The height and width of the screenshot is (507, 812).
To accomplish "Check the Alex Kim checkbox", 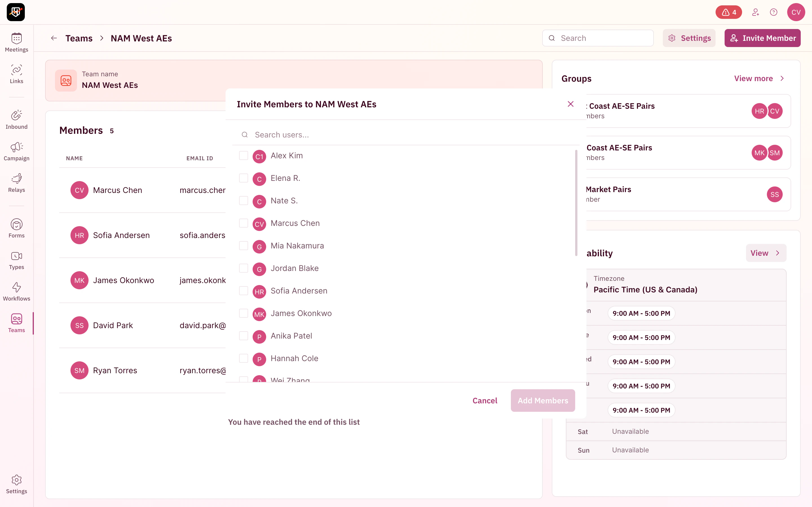I will point(243,155).
